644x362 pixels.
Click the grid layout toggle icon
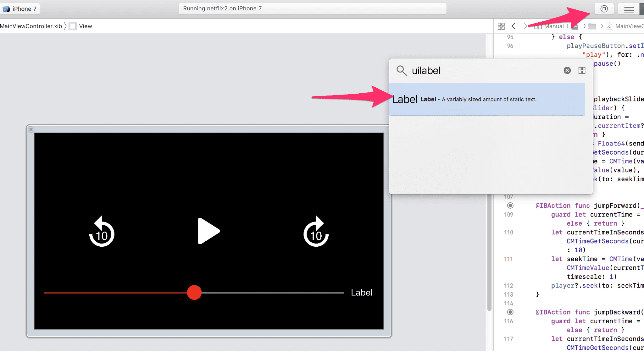[x=582, y=70]
